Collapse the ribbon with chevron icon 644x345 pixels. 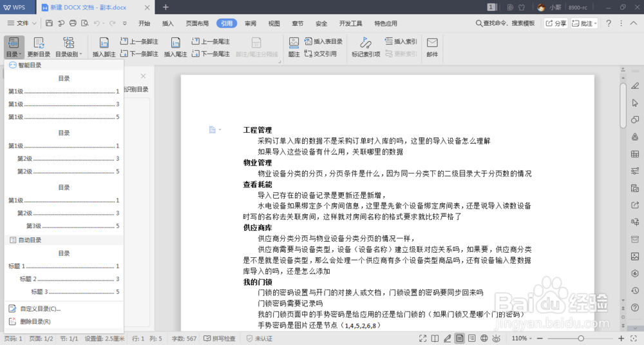coord(633,23)
